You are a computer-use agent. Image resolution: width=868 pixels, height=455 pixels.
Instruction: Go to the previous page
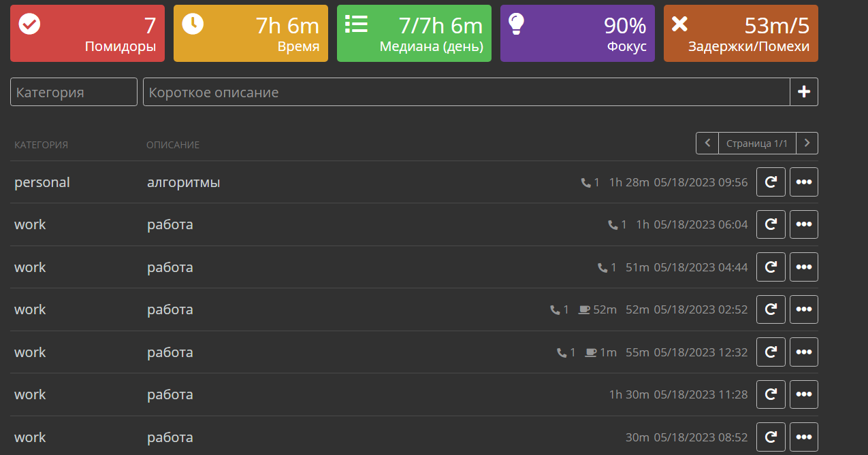(x=707, y=144)
